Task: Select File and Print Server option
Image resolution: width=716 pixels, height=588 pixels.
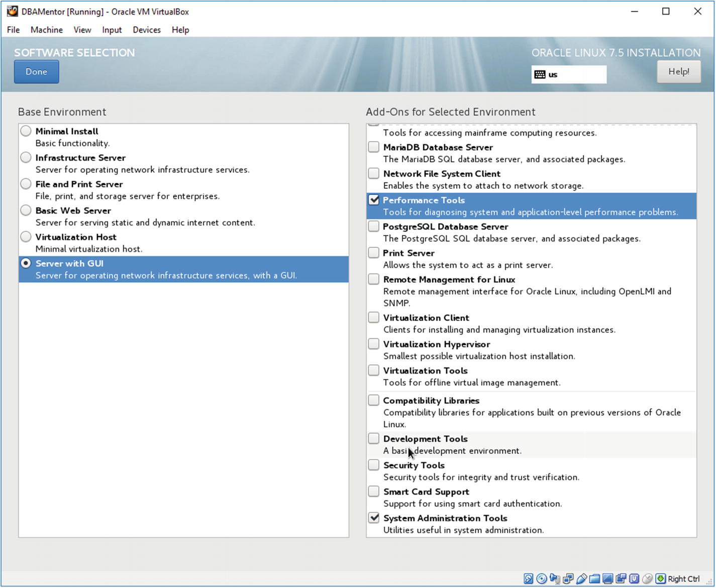Action: (26, 184)
